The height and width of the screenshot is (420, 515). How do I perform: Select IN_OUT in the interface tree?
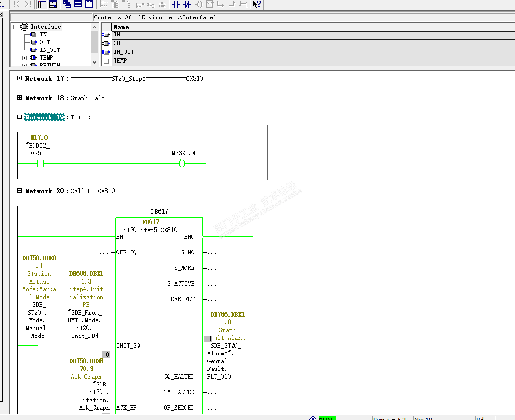coord(50,50)
